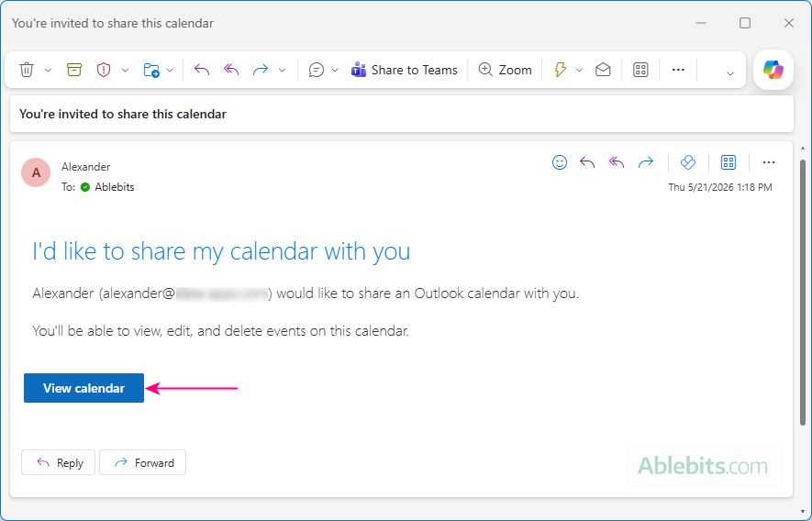This screenshot has width=812, height=521.
Task: Forward using the message header arrow
Action: coord(646,162)
